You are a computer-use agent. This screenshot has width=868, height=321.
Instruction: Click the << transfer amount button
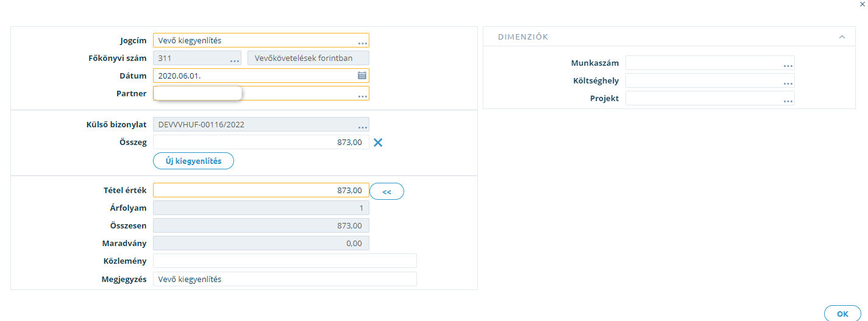(387, 191)
